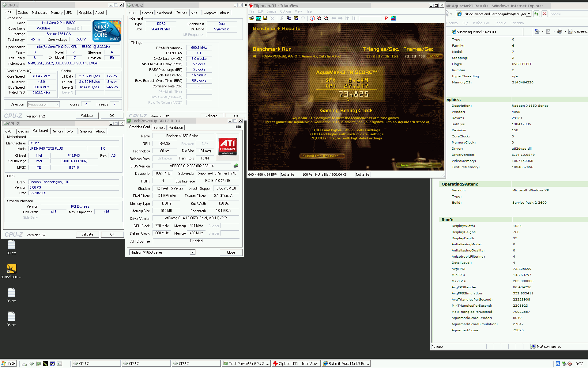
Task: Click GPU Clock value 770 MHz
Action: [x=162, y=226]
